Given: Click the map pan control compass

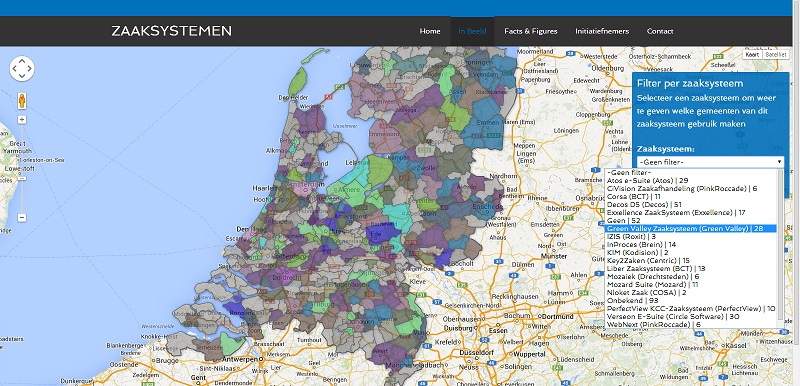Looking at the screenshot, I should (22, 68).
